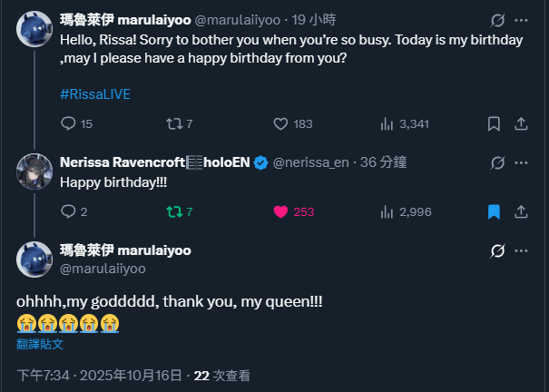Undo repost on Nerissa's reply

tap(174, 211)
